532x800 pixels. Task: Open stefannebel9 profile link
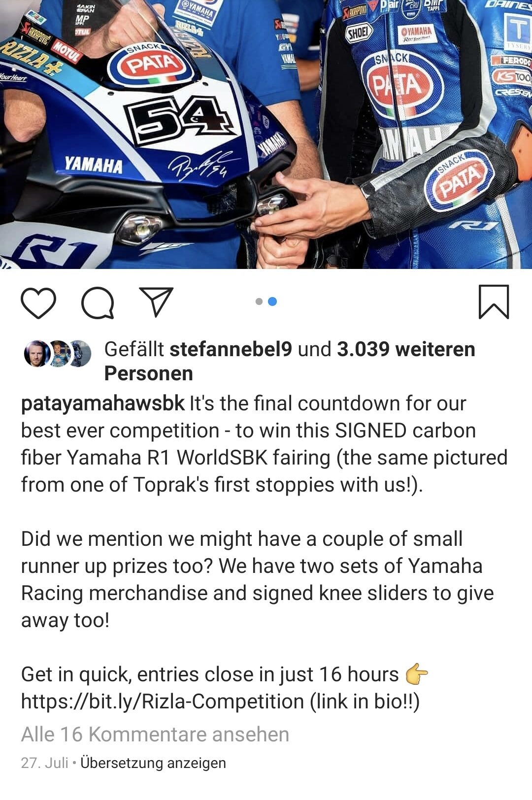click(x=231, y=349)
